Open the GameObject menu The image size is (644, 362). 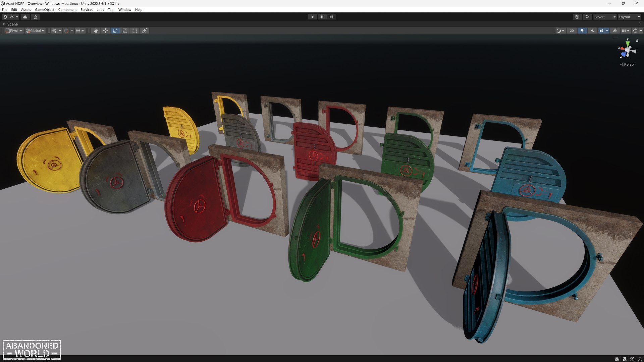[45, 10]
